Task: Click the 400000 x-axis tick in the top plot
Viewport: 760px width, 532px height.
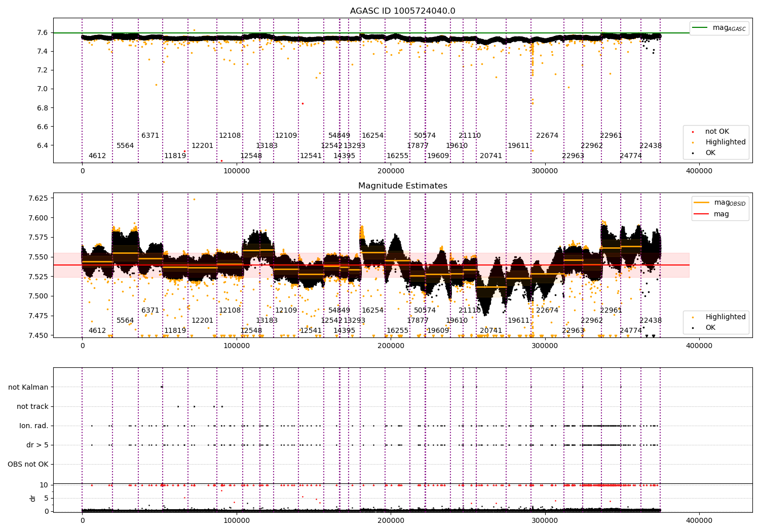Action: point(699,171)
